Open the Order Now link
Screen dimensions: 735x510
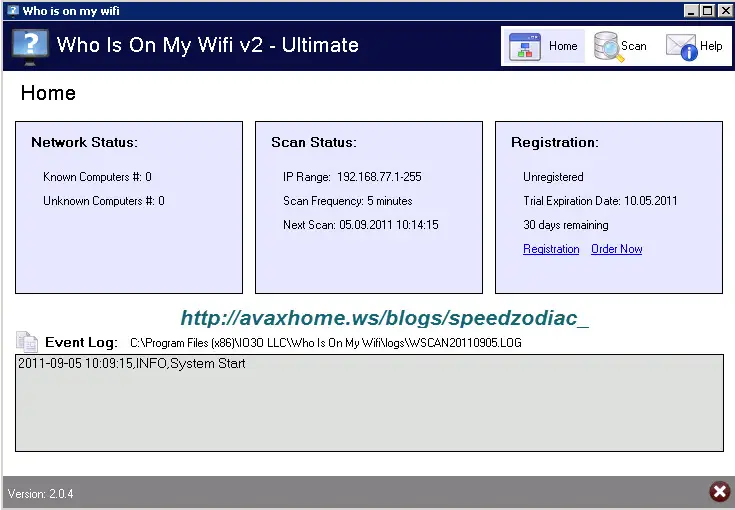[616, 249]
